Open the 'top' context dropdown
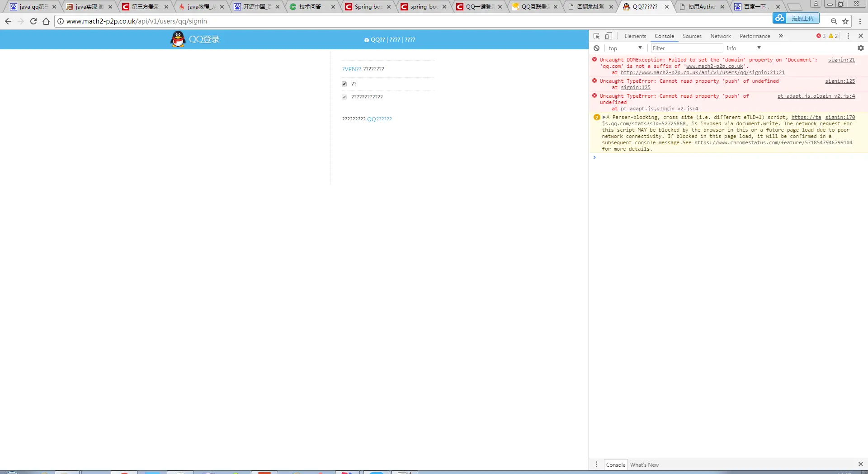The height and width of the screenshot is (474, 868). tap(625, 48)
